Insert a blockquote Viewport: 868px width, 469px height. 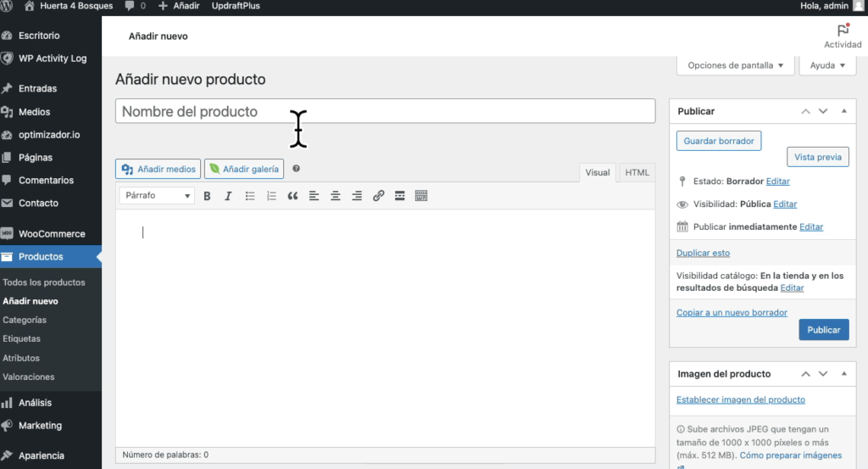point(293,196)
